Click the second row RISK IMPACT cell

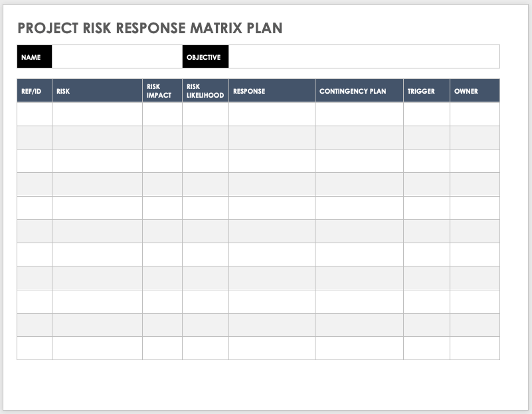pos(161,138)
